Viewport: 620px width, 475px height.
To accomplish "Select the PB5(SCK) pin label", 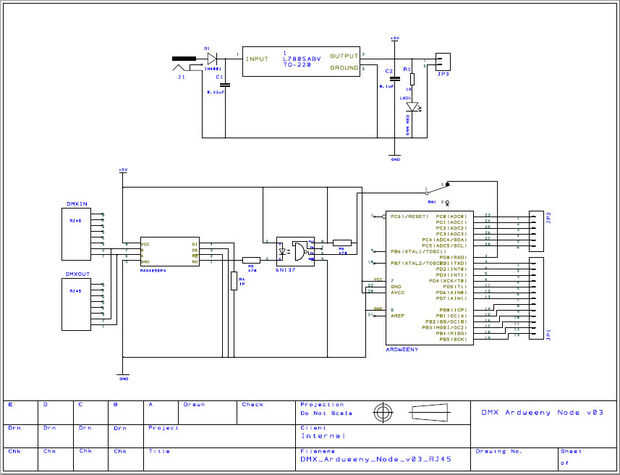I will tap(451, 339).
